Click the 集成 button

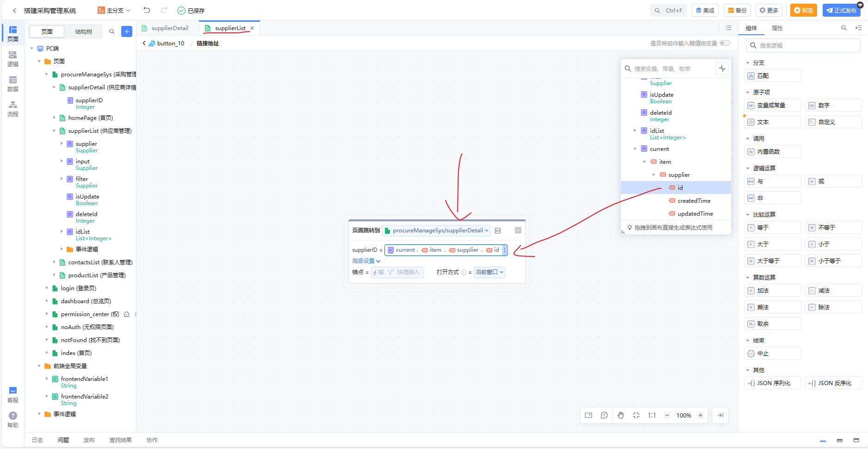(x=705, y=10)
